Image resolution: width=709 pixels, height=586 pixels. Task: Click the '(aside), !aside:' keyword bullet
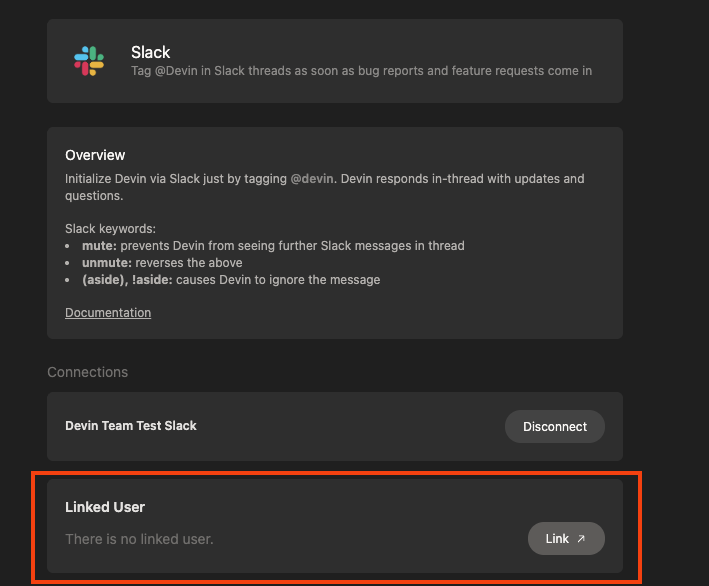[127, 280]
